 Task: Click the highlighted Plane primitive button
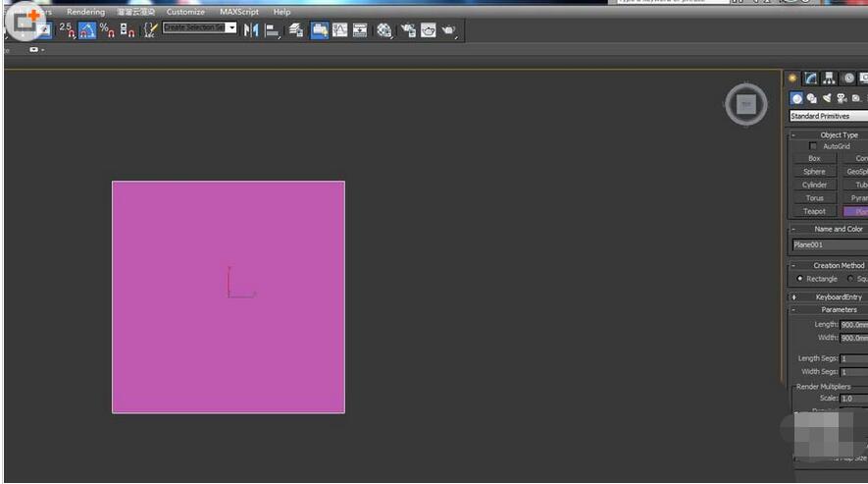pyautogui.click(x=856, y=212)
